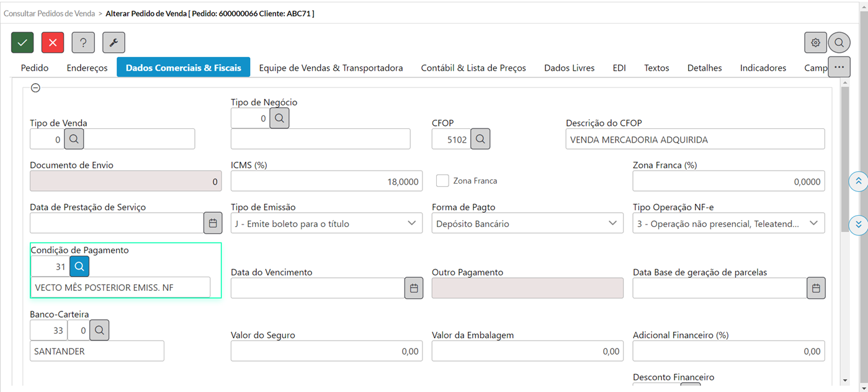Click the Zona Franca (%) field
The height and width of the screenshot is (392, 868).
tap(728, 181)
